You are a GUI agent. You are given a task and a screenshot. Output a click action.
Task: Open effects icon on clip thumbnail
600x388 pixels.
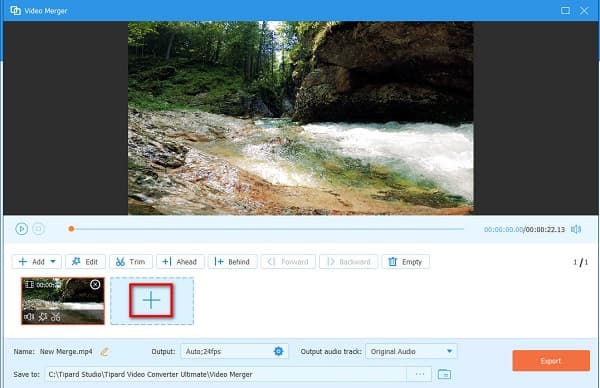click(43, 317)
